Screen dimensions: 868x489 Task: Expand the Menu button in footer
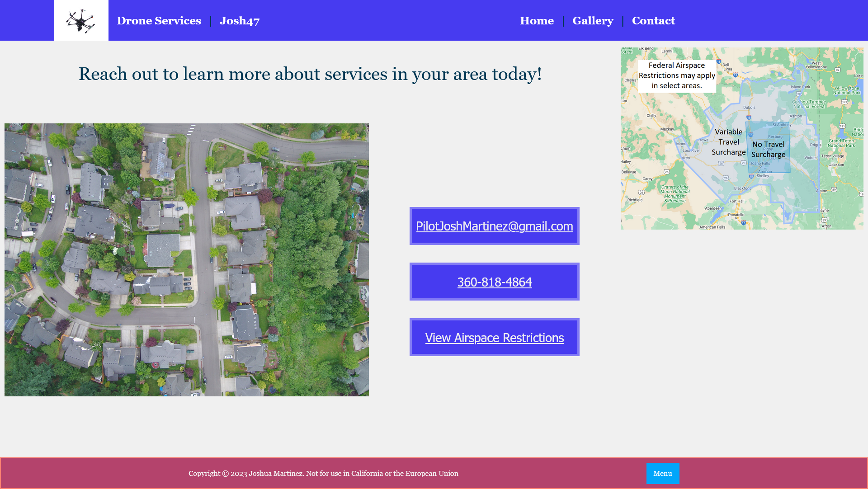tap(663, 474)
